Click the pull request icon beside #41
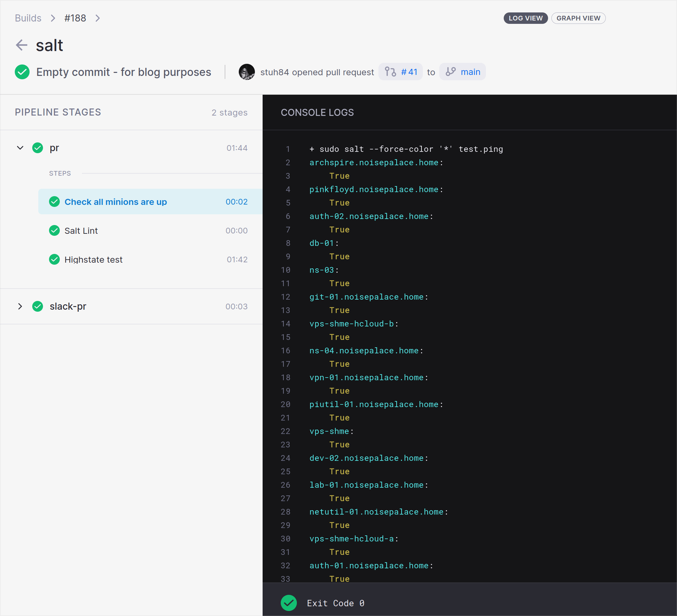The width and height of the screenshot is (677, 616). (x=390, y=72)
